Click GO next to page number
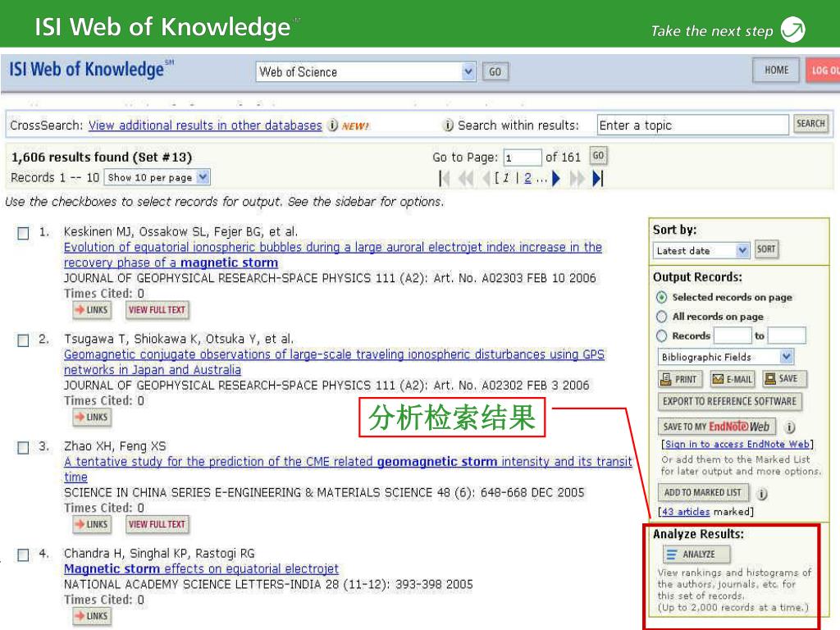The height and width of the screenshot is (630, 840). pos(598,156)
